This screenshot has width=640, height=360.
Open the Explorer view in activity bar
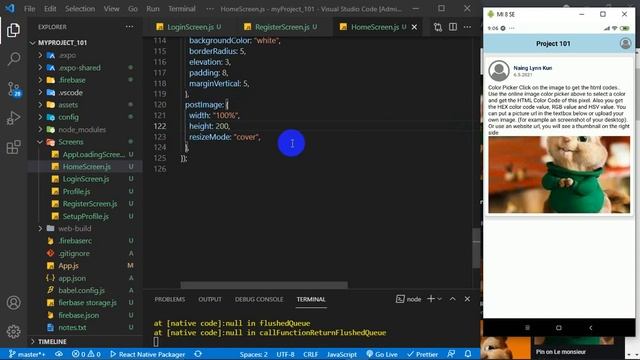pyautogui.click(x=13, y=30)
